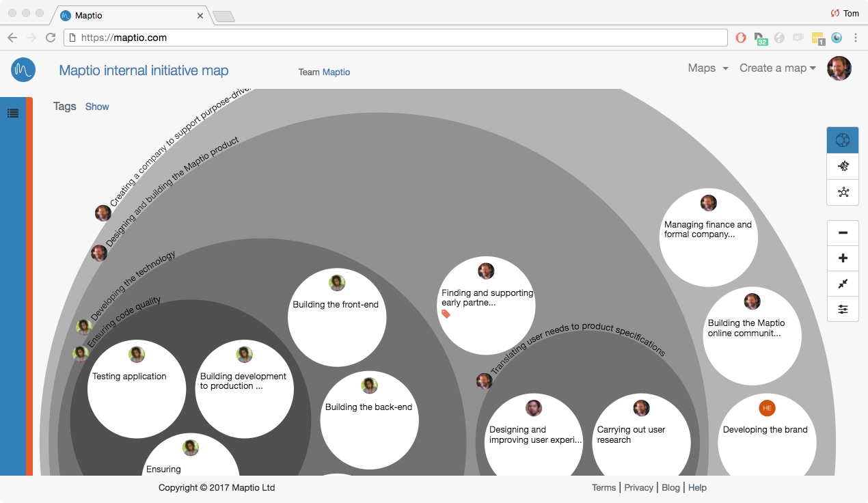
Task: Click Maptio internal initiative map title
Action: [144, 70]
